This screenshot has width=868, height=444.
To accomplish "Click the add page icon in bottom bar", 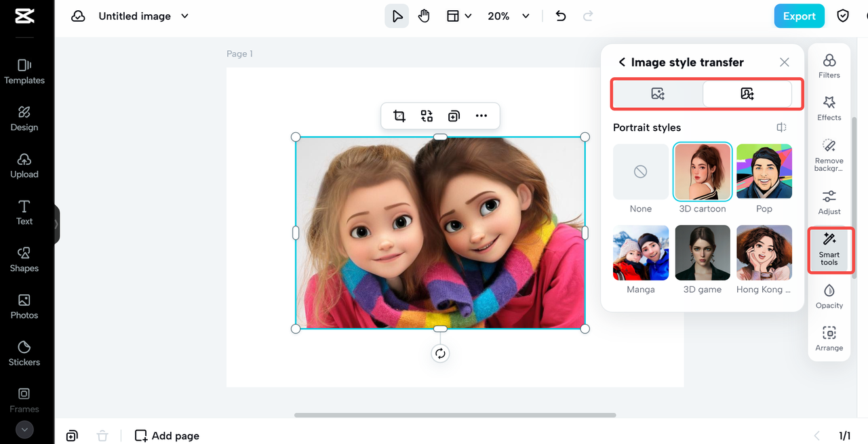I will 72,436.
